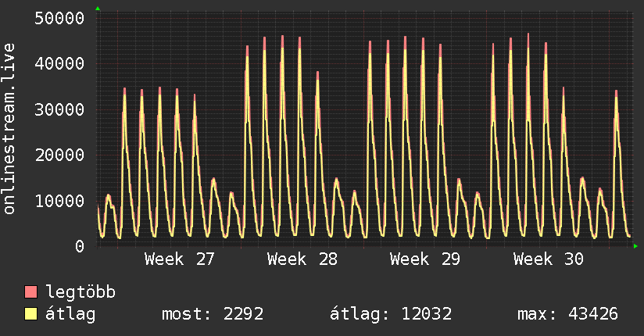Click the 10000 y-axis value
Viewport: 644px width, 336px height.
click(x=59, y=201)
